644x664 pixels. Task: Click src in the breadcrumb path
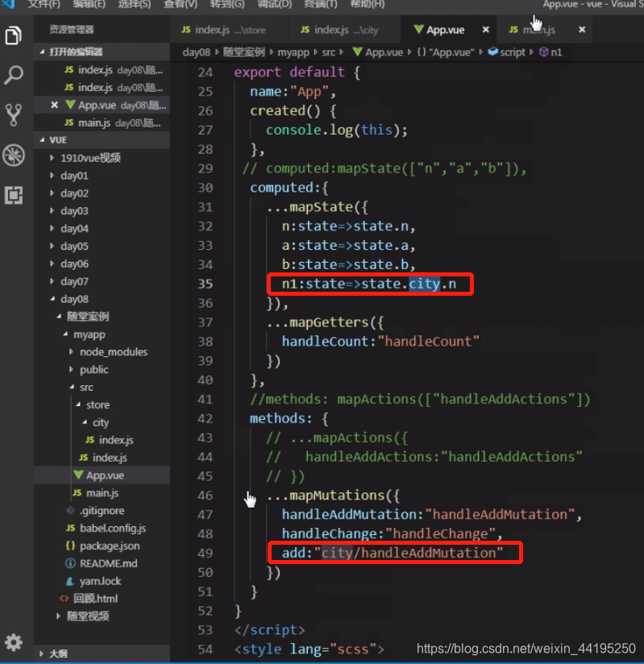coord(328,52)
